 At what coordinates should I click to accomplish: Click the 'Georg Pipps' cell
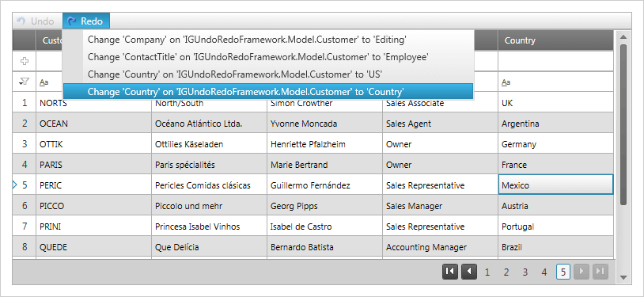point(325,206)
